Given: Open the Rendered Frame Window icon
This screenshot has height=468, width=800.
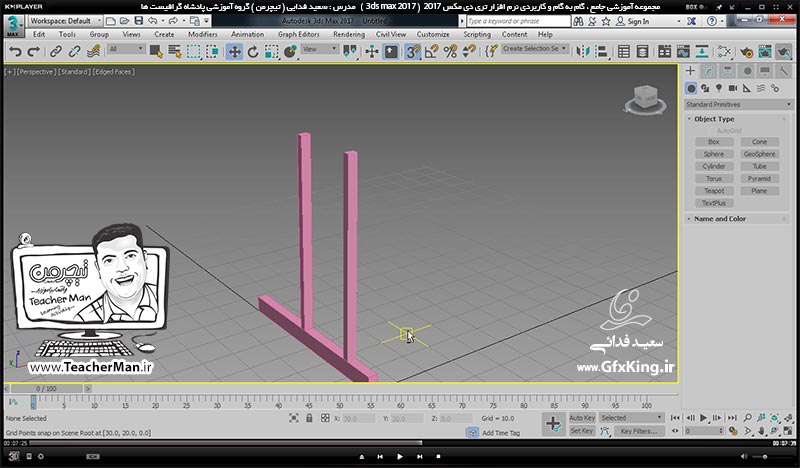Looking at the screenshot, I should tap(765, 52).
